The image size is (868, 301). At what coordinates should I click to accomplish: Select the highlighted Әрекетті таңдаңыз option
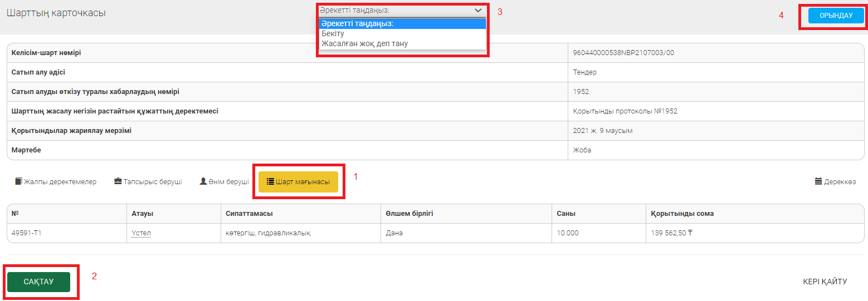[357, 23]
